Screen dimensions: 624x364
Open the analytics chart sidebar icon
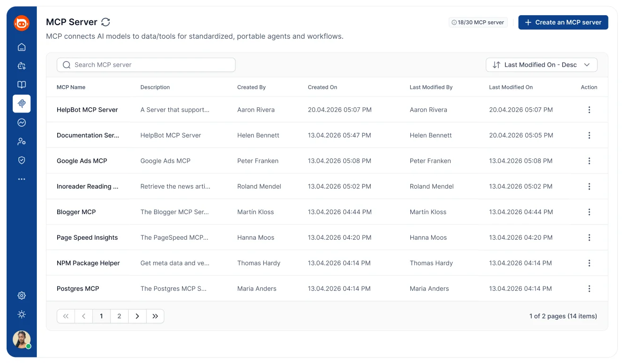(22, 122)
